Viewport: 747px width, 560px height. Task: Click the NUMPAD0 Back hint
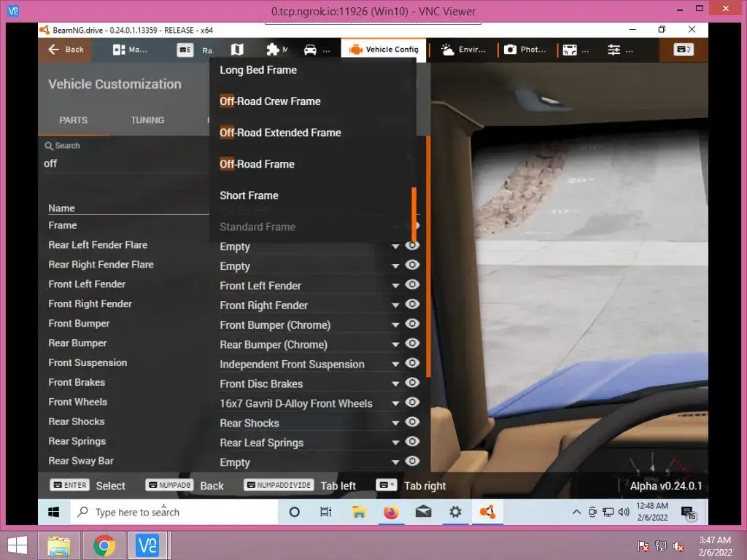(185, 485)
